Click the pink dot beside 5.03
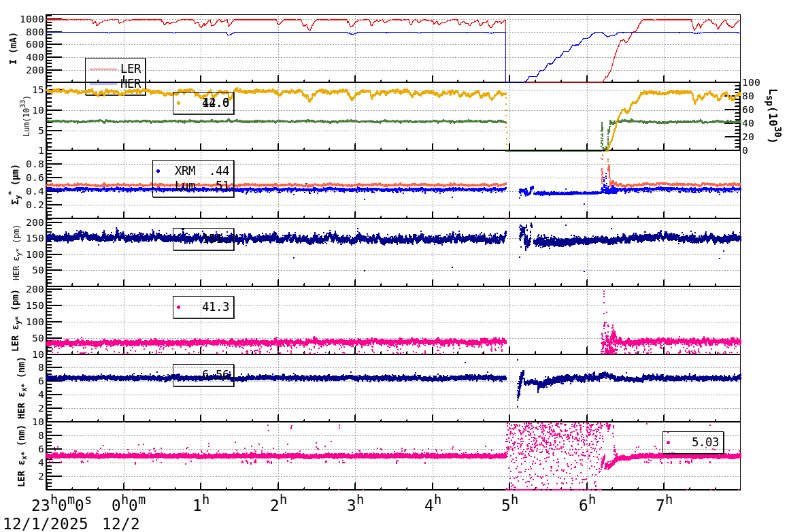 (668, 443)
